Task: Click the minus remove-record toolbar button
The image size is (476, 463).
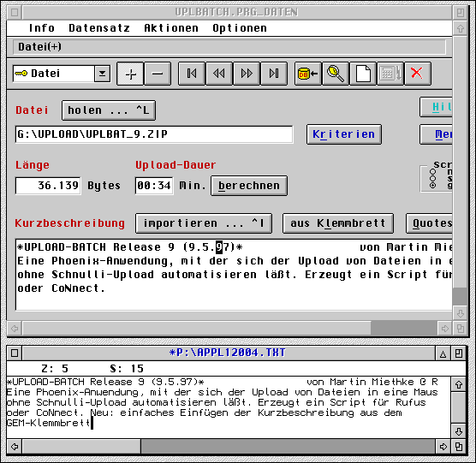Action: tap(158, 74)
